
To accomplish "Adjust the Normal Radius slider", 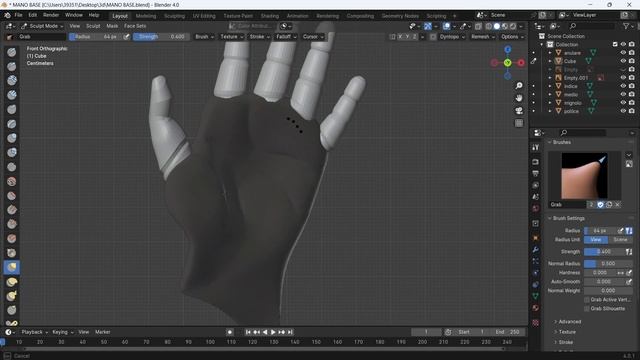I will point(608,264).
